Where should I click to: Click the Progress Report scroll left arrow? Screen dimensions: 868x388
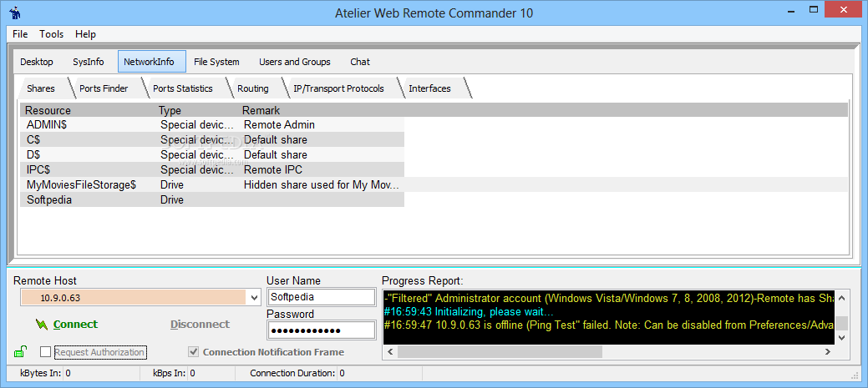click(389, 351)
